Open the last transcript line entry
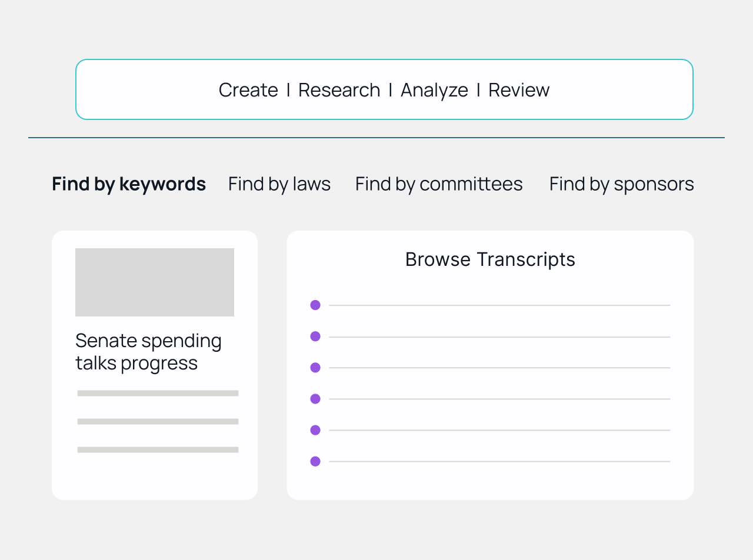 point(499,462)
